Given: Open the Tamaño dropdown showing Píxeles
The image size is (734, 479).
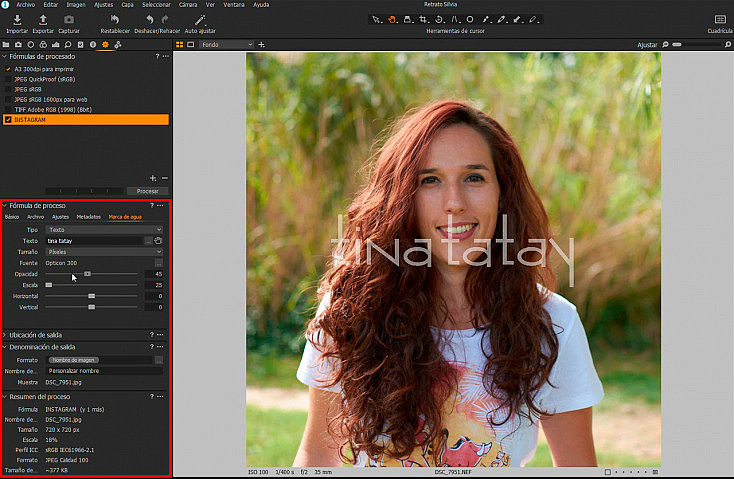Looking at the screenshot, I should [x=104, y=252].
